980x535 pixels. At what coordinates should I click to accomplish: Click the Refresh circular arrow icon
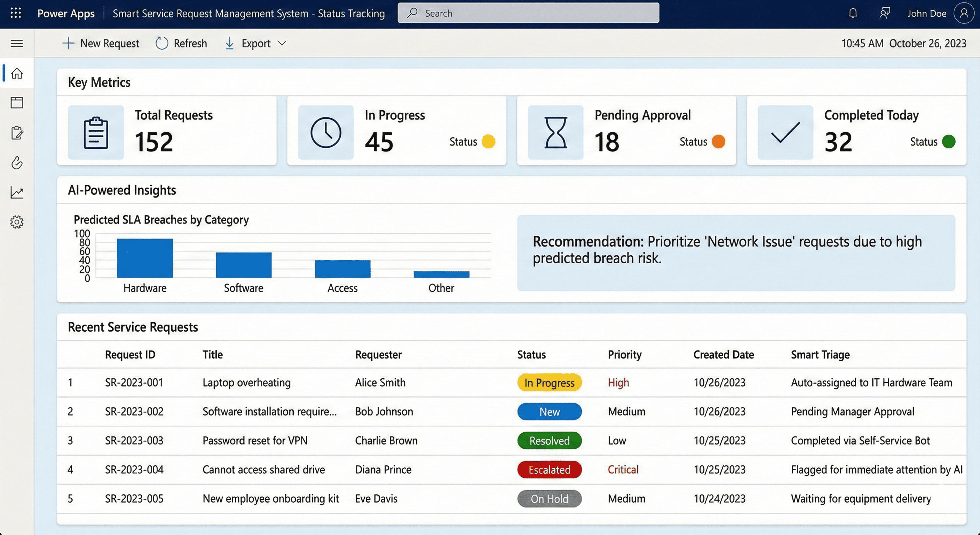[162, 43]
